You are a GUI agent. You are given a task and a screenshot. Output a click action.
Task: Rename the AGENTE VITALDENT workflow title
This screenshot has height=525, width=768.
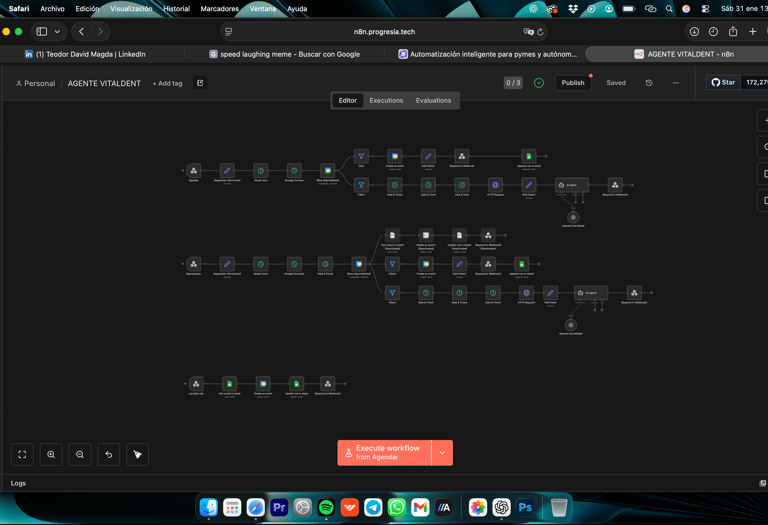tap(104, 83)
